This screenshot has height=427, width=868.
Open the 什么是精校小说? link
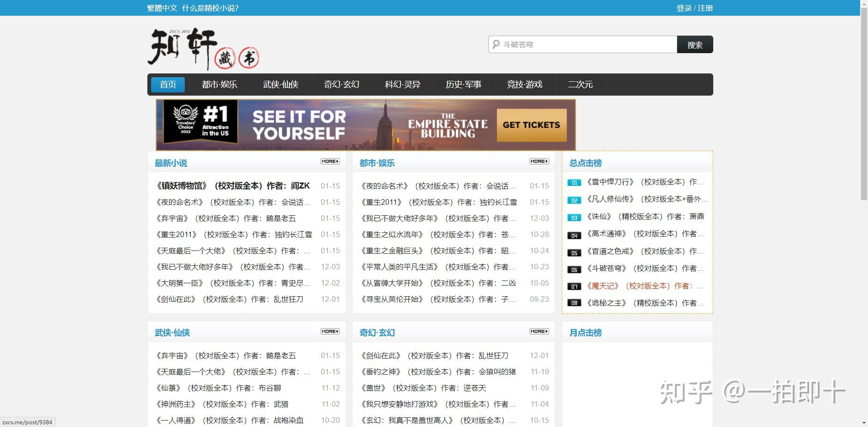(210, 8)
